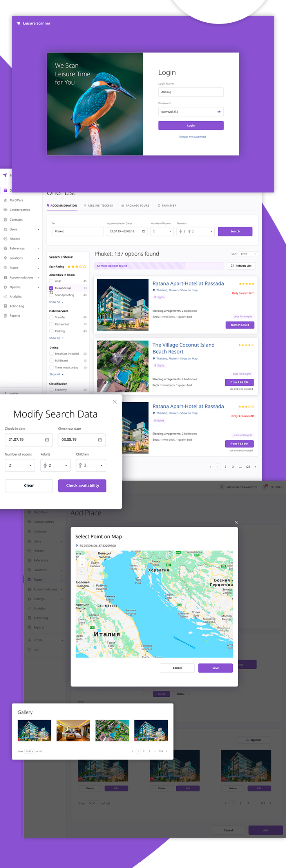The height and width of the screenshot is (868, 286).
Task: Expand Show All under Hotel Services
Action: 56,338
